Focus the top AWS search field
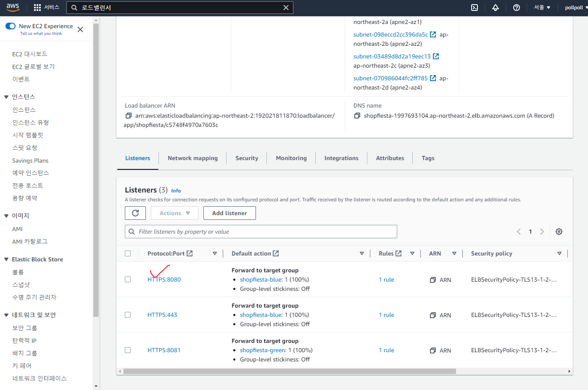The width and height of the screenshot is (588, 390). pyautogui.click(x=180, y=8)
